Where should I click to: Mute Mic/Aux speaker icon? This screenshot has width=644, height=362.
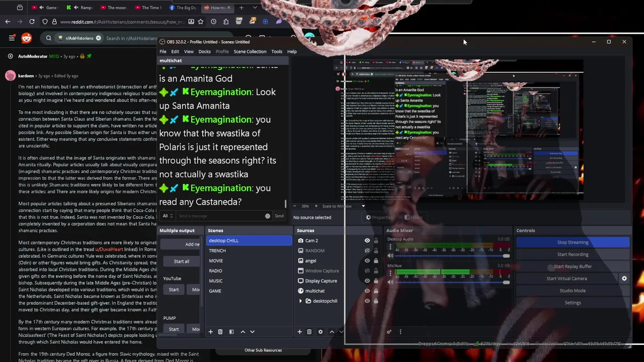pyautogui.click(x=390, y=282)
